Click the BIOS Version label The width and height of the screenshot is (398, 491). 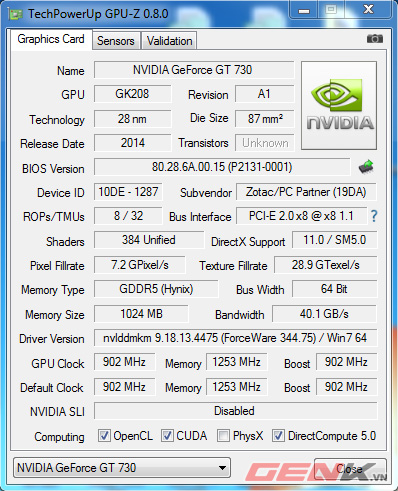click(53, 169)
